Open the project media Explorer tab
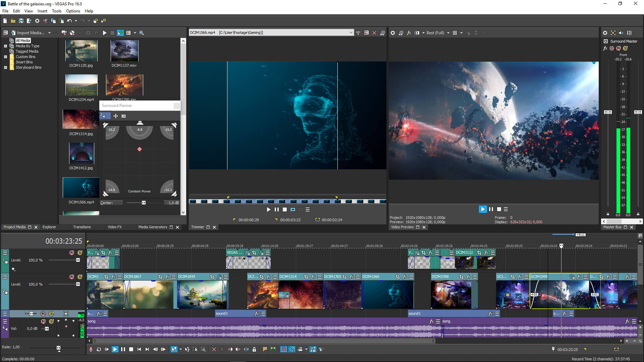This screenshot has height=362, width=644. point(49,227)
